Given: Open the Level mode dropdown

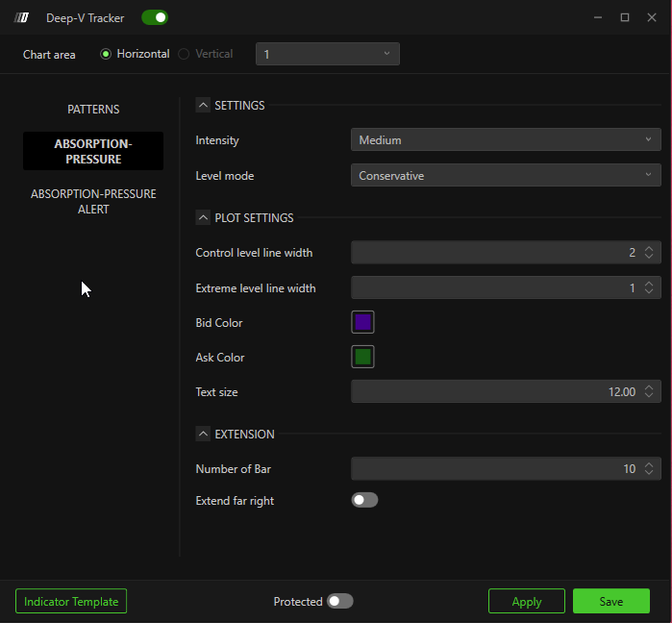Looking at the screenshot, I should pyautogui.click(x=506, y=176).
